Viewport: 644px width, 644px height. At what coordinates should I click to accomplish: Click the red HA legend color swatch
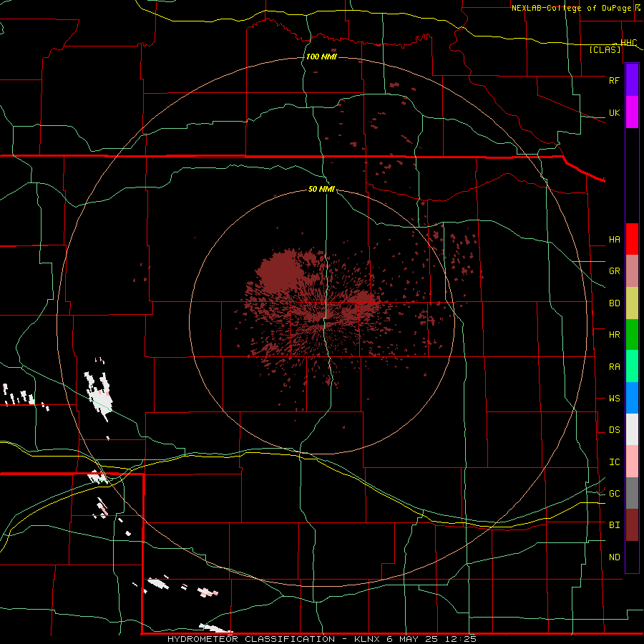click(632, 239)
